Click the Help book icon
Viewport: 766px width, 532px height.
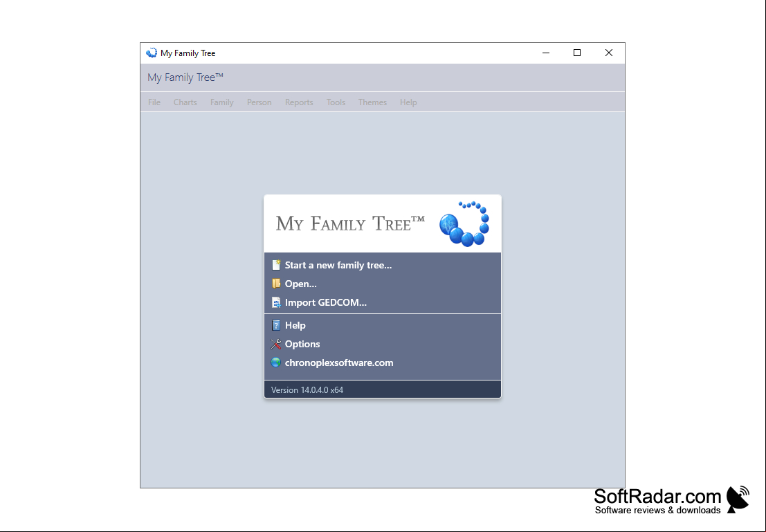pos(276,325)
